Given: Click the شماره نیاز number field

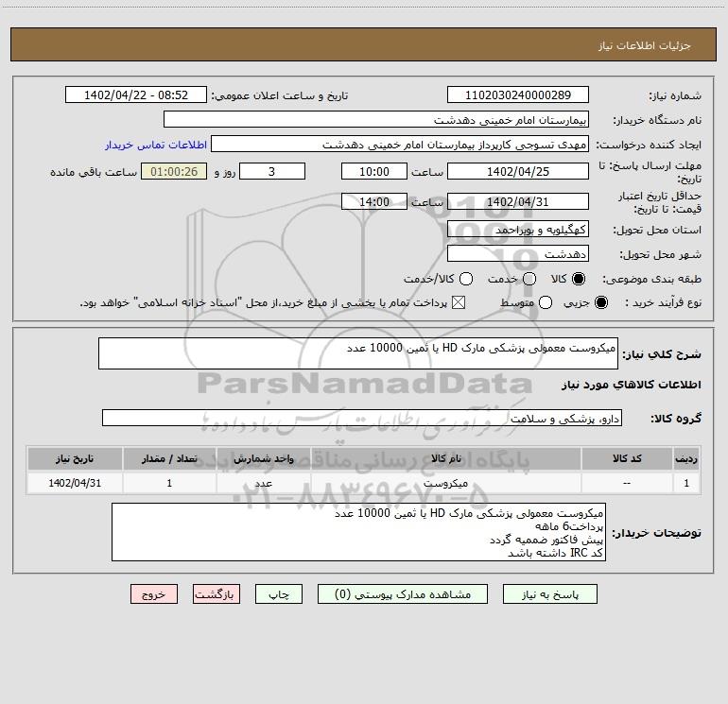Looking at the screenshot, I should [518, 95].
